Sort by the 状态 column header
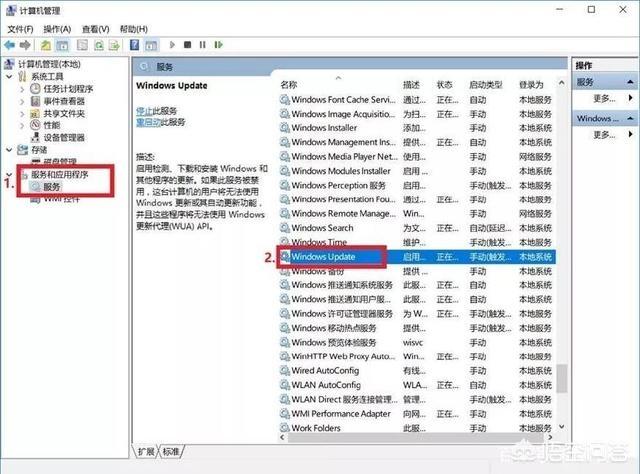Image resolution: width=640 pixels, height=474 pixels. tap(444, 85)
